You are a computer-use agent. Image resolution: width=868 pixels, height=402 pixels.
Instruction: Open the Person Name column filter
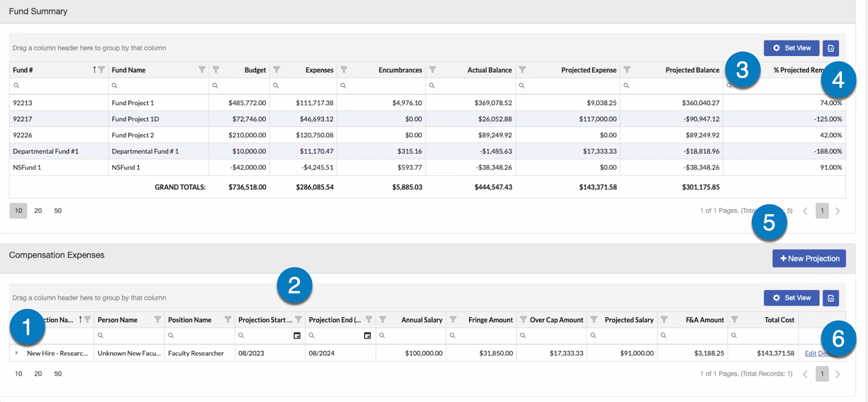tap(157, 320)
